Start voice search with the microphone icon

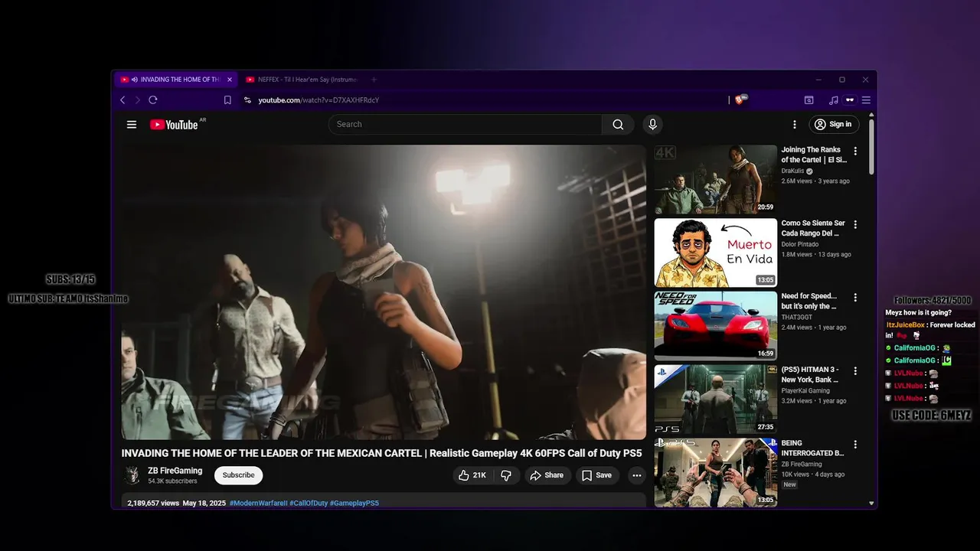coord(652,125)
